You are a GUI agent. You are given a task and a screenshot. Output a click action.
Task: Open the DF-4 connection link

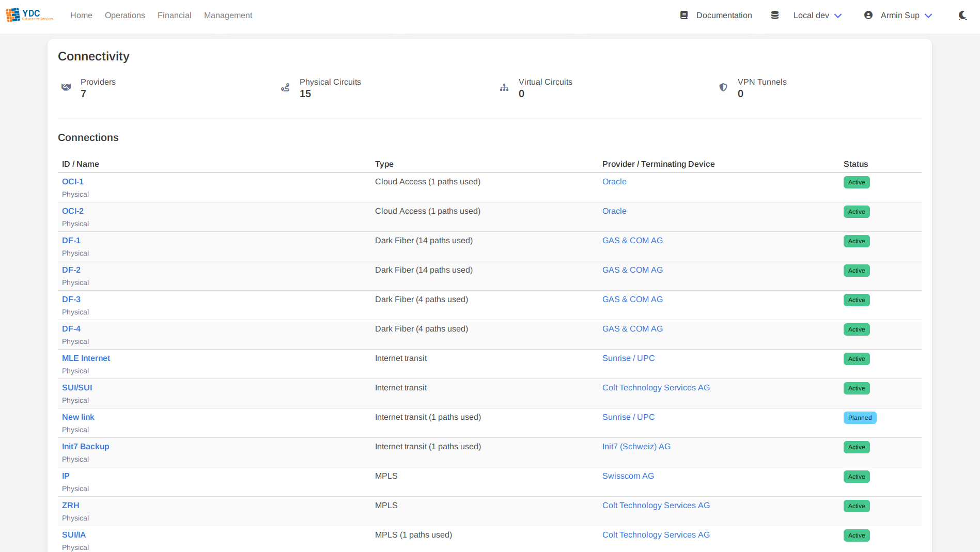point(71,329)
